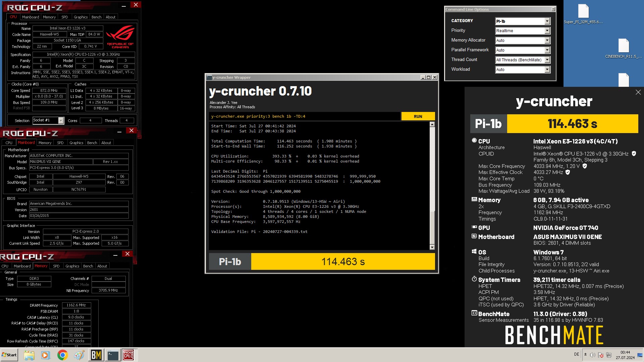
Task: Switch to the BenchMate taskbar icon
Action: [x=96, y=355]
